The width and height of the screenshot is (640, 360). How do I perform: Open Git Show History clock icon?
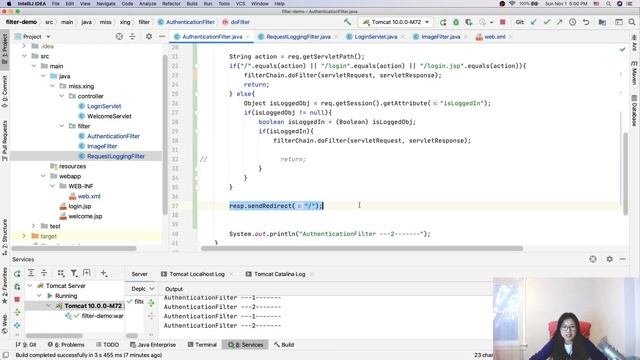(x=573, y=22)
